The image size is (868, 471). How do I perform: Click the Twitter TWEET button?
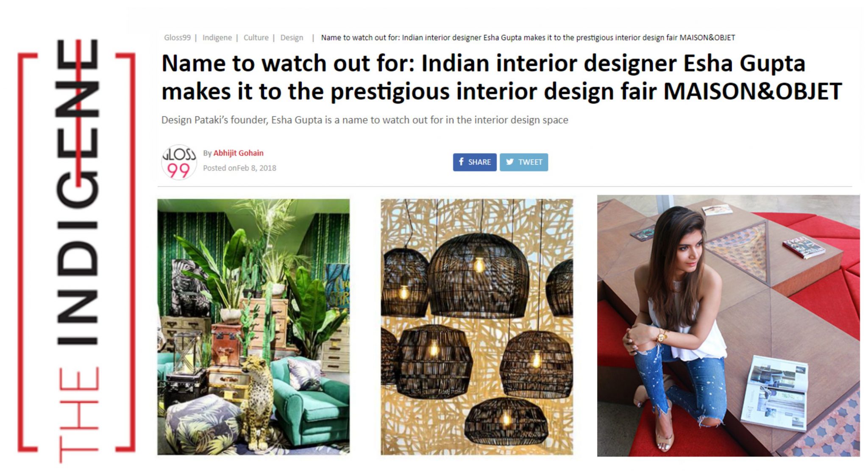pos(524,162)
